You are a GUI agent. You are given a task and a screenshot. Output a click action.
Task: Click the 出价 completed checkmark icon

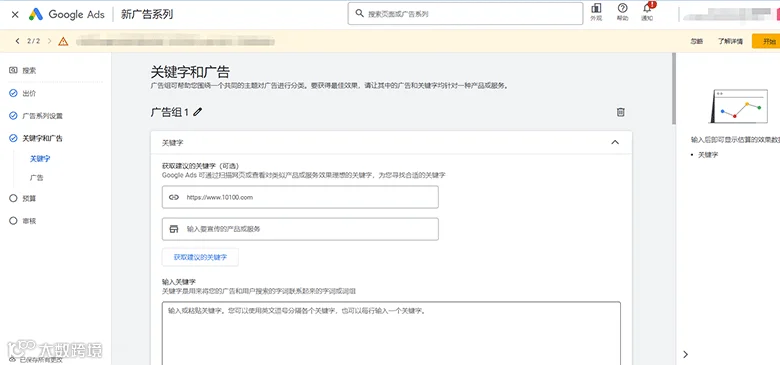[13, 93]
